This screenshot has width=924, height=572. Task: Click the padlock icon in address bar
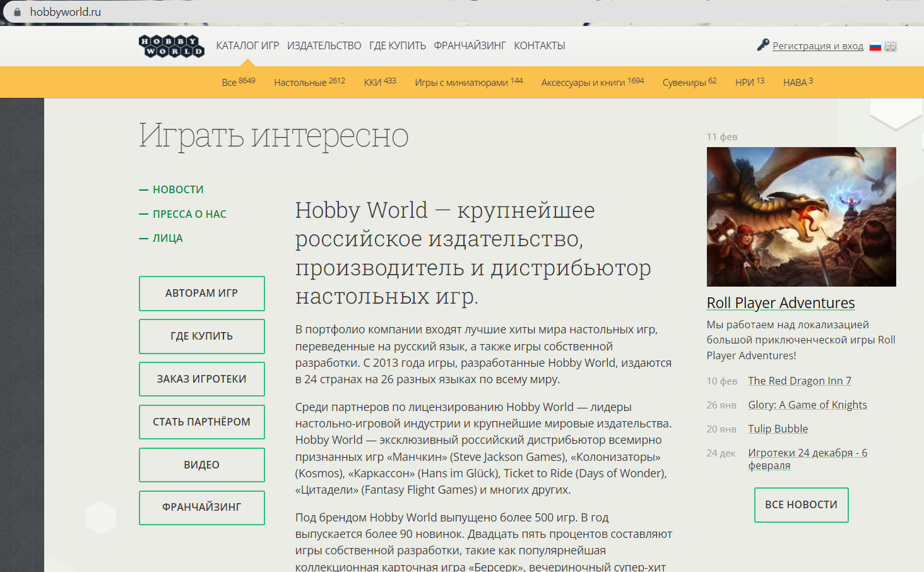pyautogui.click(x=17, y=12)
